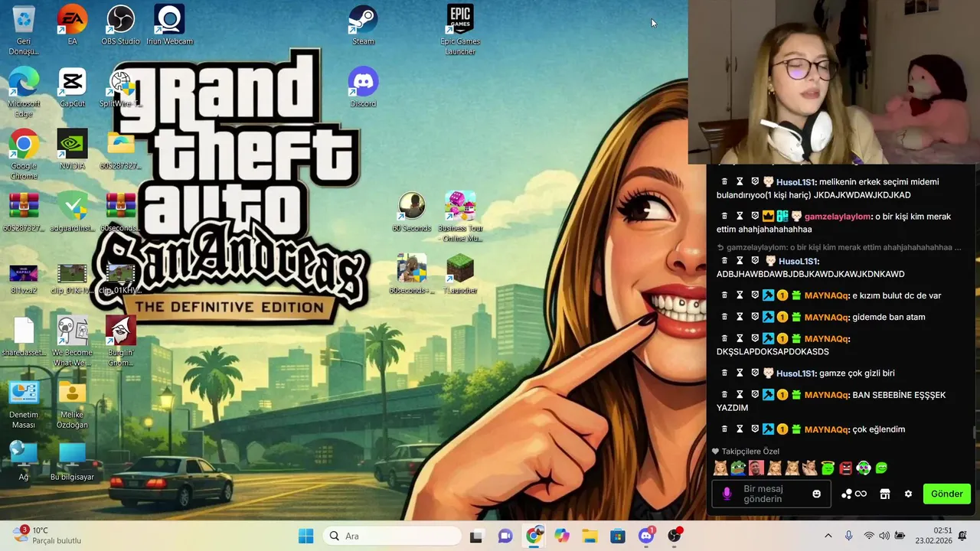Open Microsoft Store from taskbar
980x551 pixels.
point(618,536)
